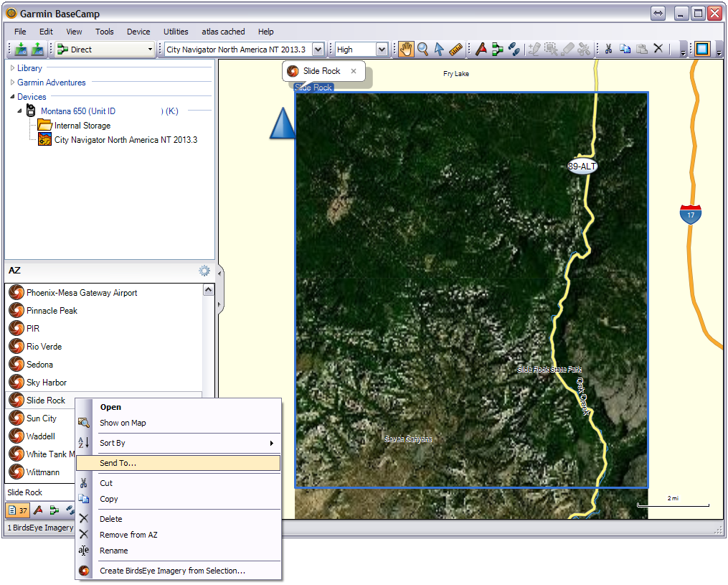Click the 89-ALT road shield on map
The image size is (728, 585).
(x=582, y=167)
